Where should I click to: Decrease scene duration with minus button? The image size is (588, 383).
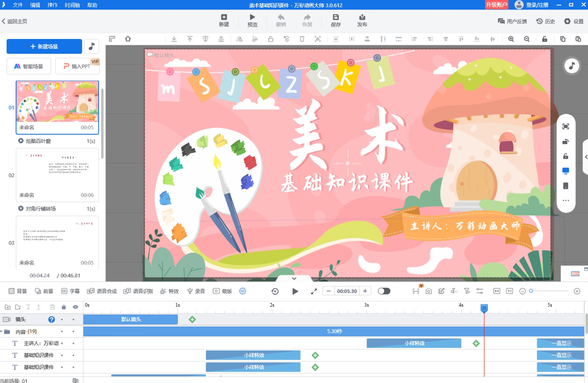click(x=329, y=291)
